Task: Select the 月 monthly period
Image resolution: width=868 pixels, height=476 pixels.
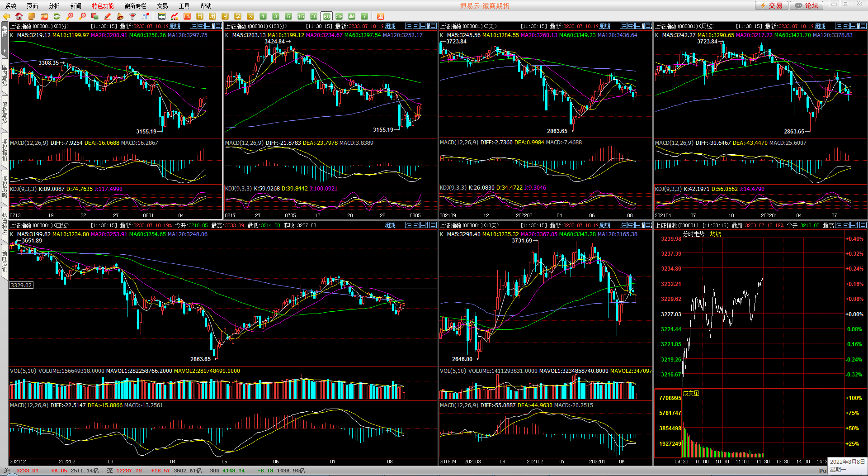Action: pos(225,16)
